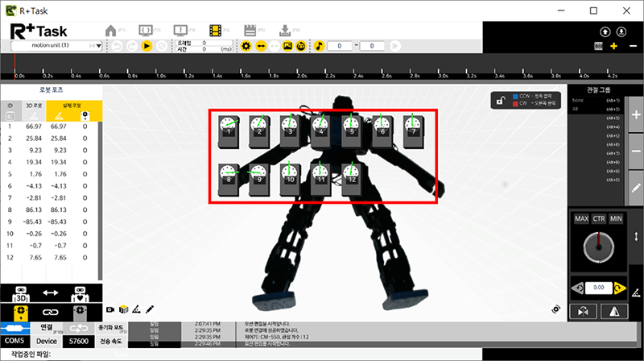
Task: Open the film strip motion editor icon
Action: 214,31
